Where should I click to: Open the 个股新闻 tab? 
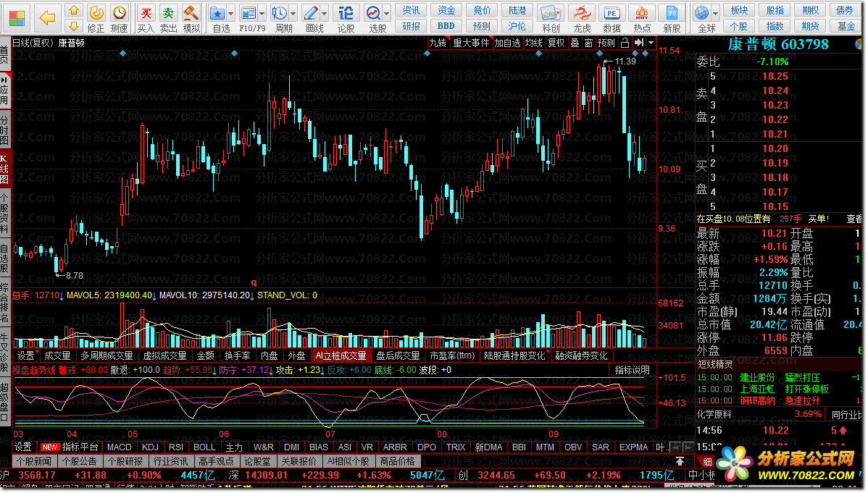[34, 461]
